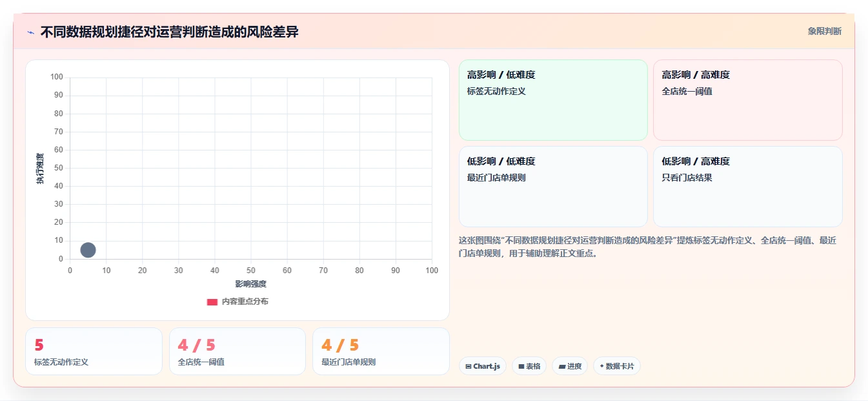The height and width of the screenshot is (401, 868).
Task: Click the 影响强度 x-axis label
Action: (250, 283)
